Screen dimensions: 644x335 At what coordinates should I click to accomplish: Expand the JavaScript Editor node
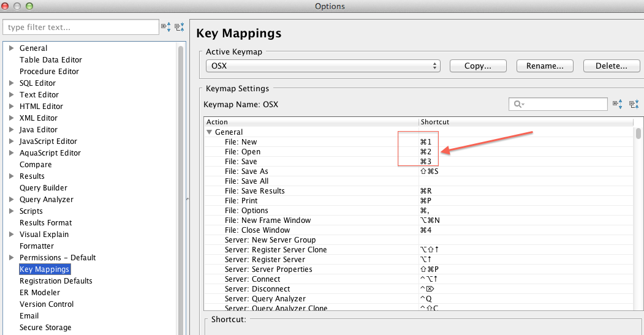tap(12, 141)
